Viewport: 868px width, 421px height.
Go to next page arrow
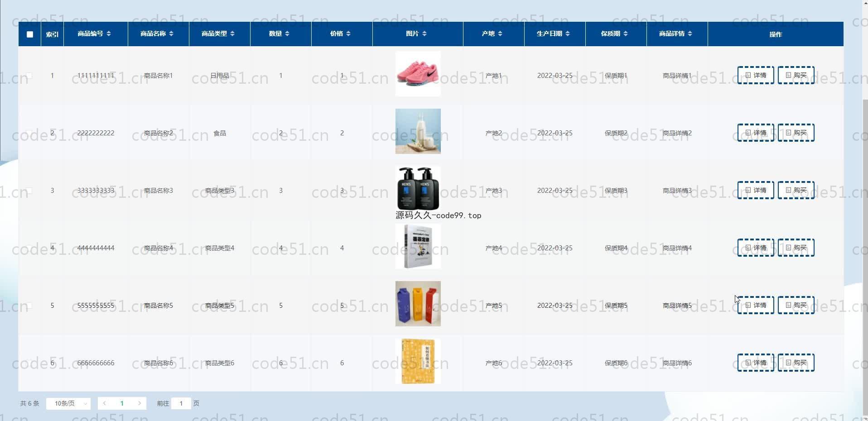[140, 403]
